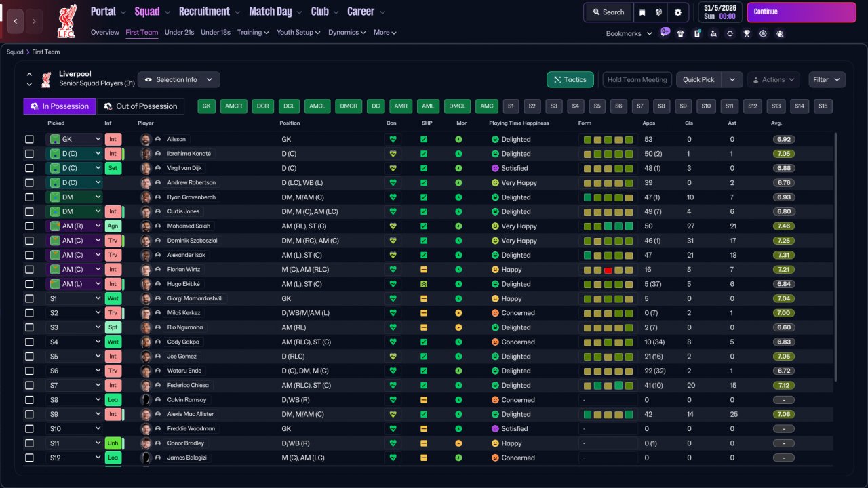Expand the Bookmarks dropdown
The width and height of the screenshot is (868, 488).
[629, 33]
